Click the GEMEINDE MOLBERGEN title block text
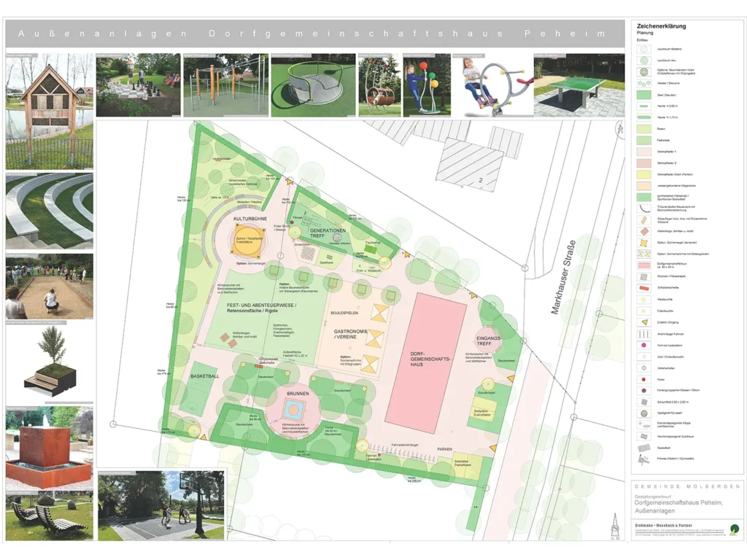This screenshot has width=747, height=560. click(x=687, y=486)
